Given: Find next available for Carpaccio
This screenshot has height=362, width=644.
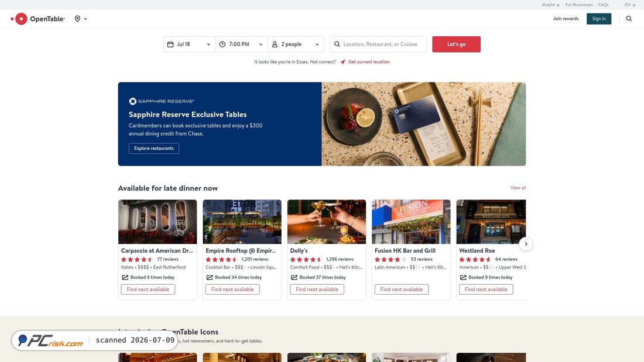Looking at the screenshot, I should tap(148, 289).
